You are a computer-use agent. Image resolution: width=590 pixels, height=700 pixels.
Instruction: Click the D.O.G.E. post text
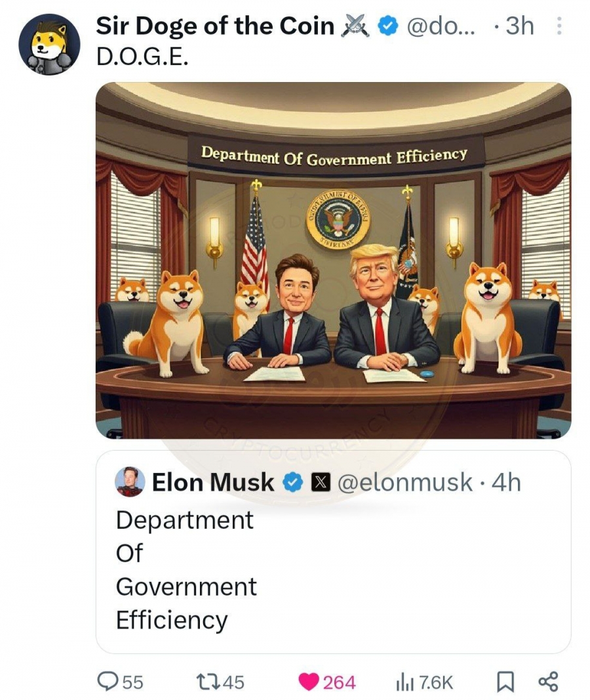[x=142, y=56]
